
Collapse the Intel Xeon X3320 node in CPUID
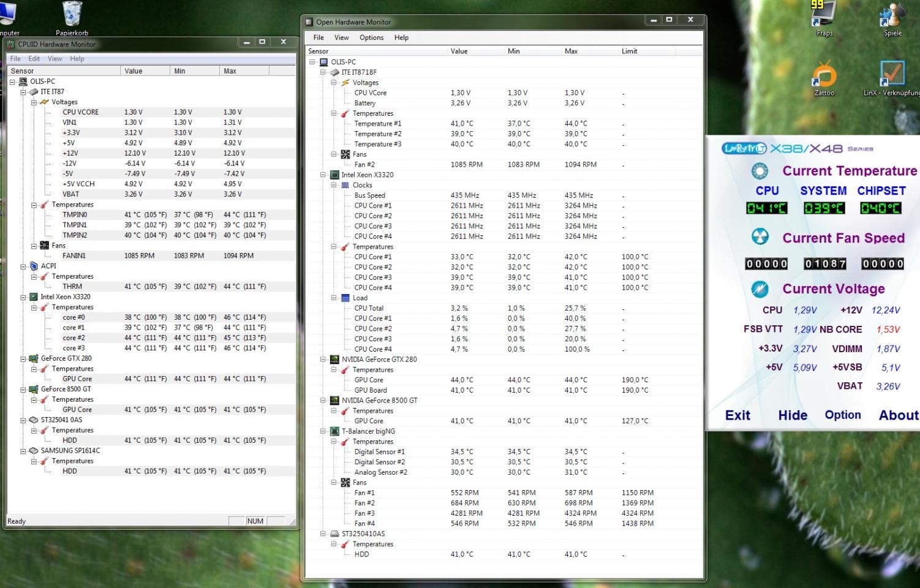point(23,297)
